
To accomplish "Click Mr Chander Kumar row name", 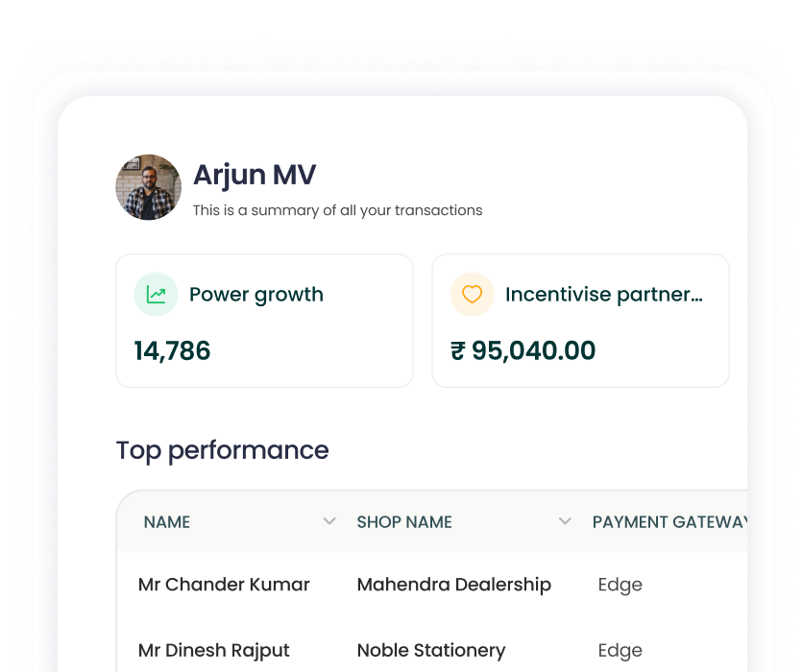I will [224, 585].
